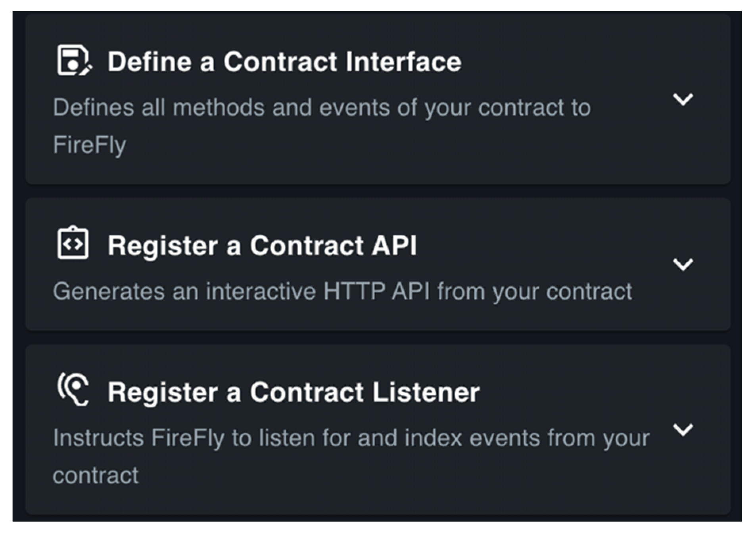
Task: Select the "Register a Contract Listener" heading
Action: click(x=294, y=392)
